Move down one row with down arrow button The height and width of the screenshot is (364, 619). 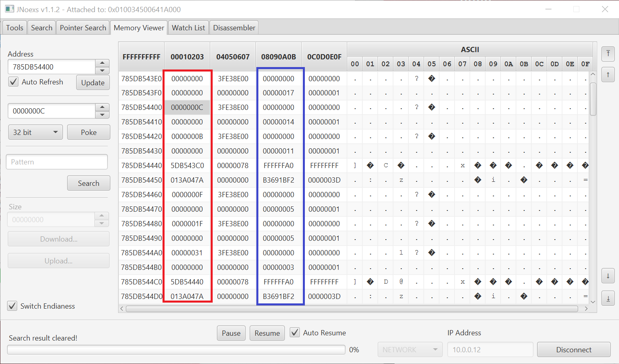(608, 276)
